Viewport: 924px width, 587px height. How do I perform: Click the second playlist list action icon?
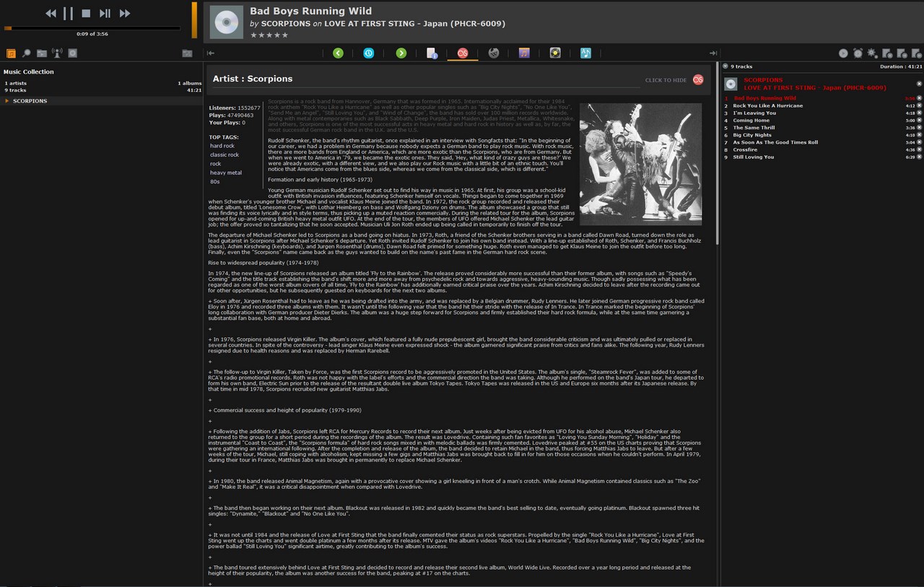pos(902,53)
